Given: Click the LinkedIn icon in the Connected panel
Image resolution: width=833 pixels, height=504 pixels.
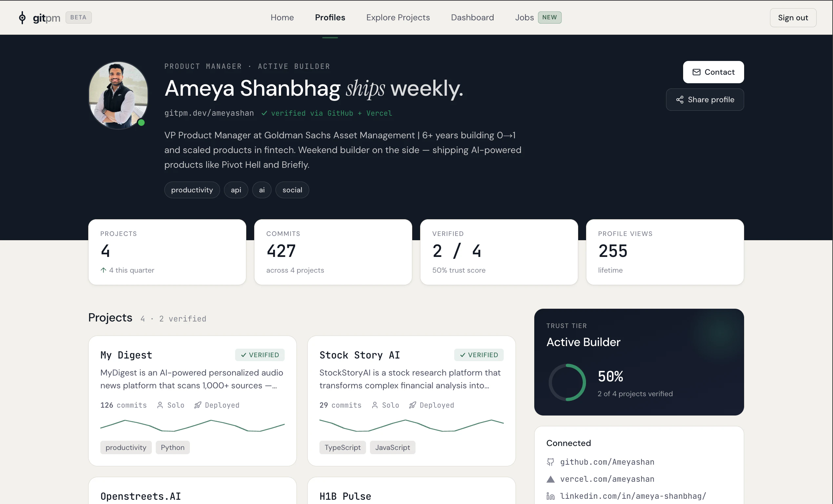Looking at the screenshot, I should [x=550, y=496].
